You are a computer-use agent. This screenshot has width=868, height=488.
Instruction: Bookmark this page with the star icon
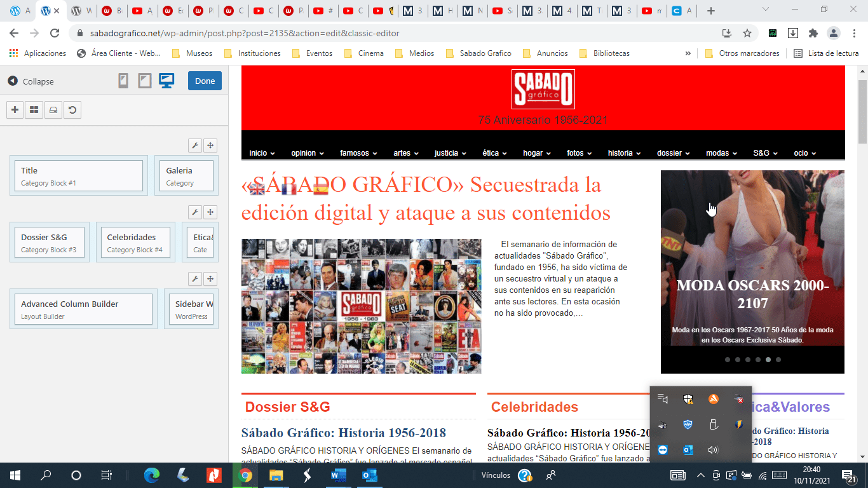coord(747,33)
